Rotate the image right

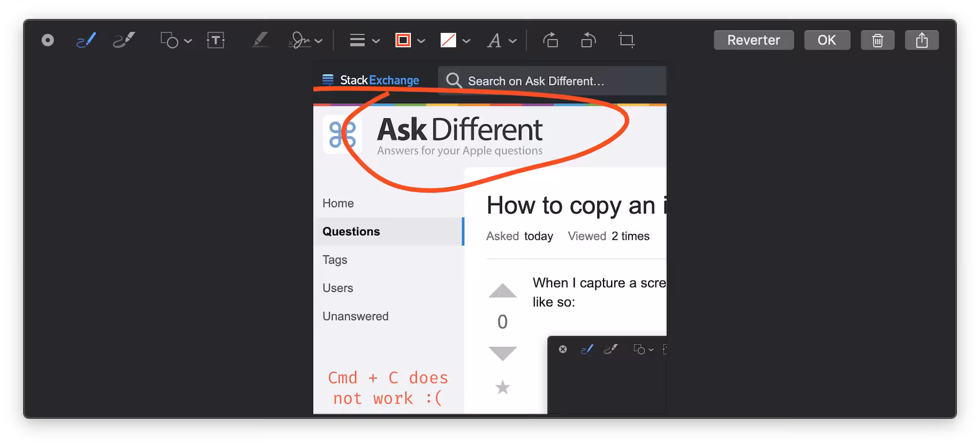[x=551, y=40]
